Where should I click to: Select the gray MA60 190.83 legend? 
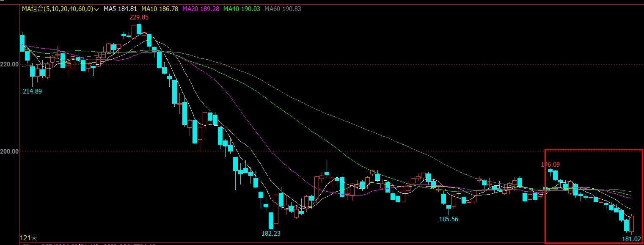coord(283,8)
